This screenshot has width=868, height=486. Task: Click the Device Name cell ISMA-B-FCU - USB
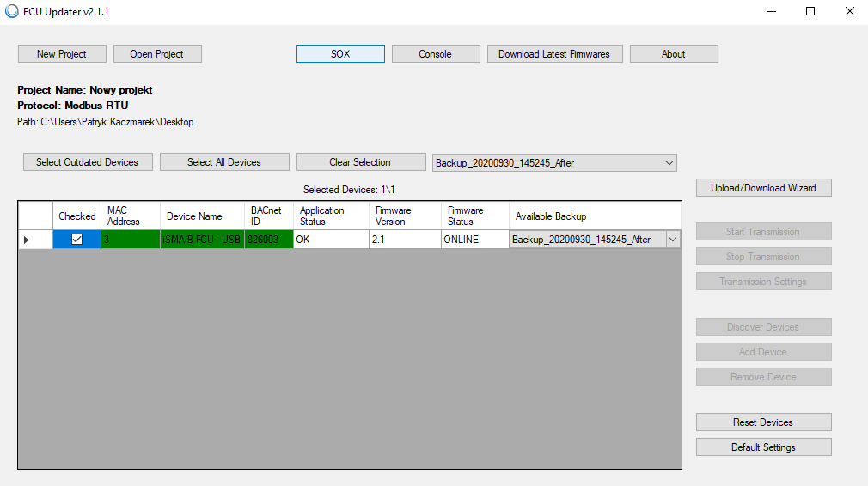tap(202, 240)
